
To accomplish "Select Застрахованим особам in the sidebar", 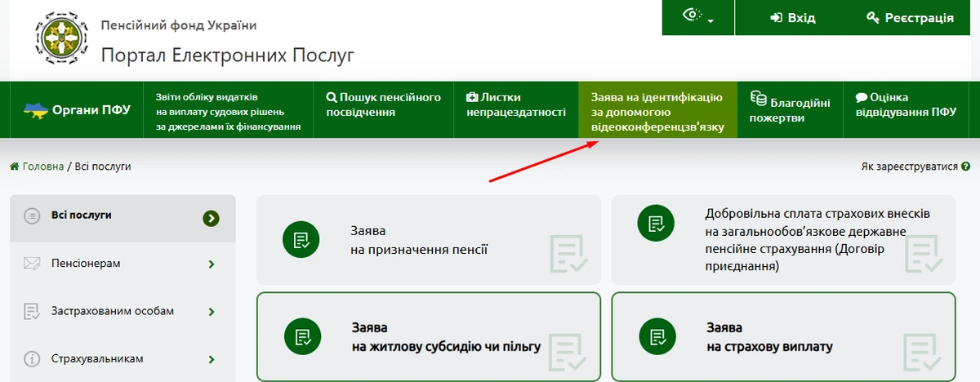I will pyautogui.click(x=122, y=312).
